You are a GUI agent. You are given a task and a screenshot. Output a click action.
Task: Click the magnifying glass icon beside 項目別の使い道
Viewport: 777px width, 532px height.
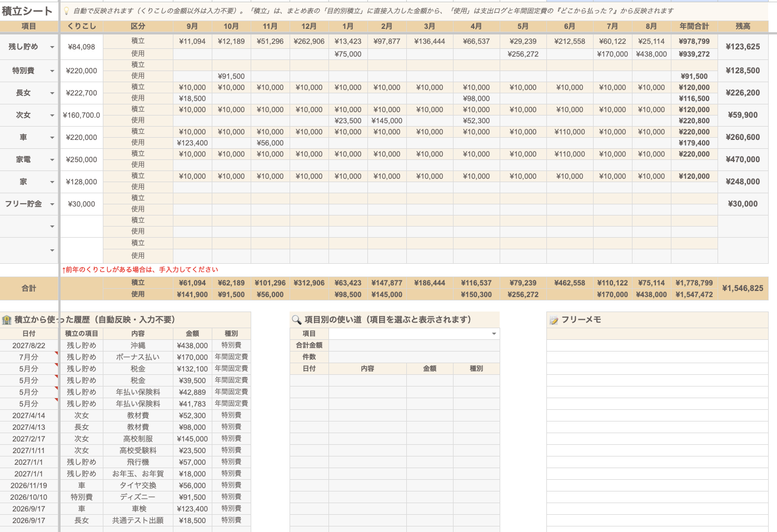[297, 320]
